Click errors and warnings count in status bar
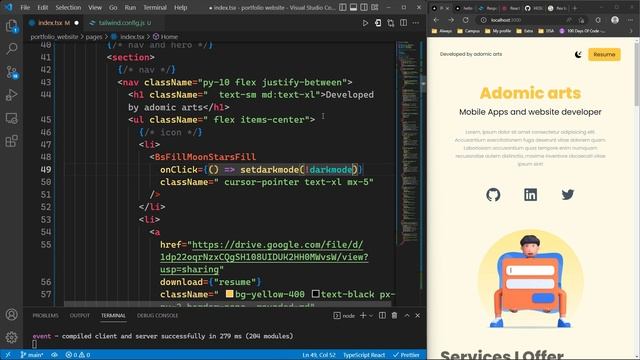640x360 pixels. 78,355
